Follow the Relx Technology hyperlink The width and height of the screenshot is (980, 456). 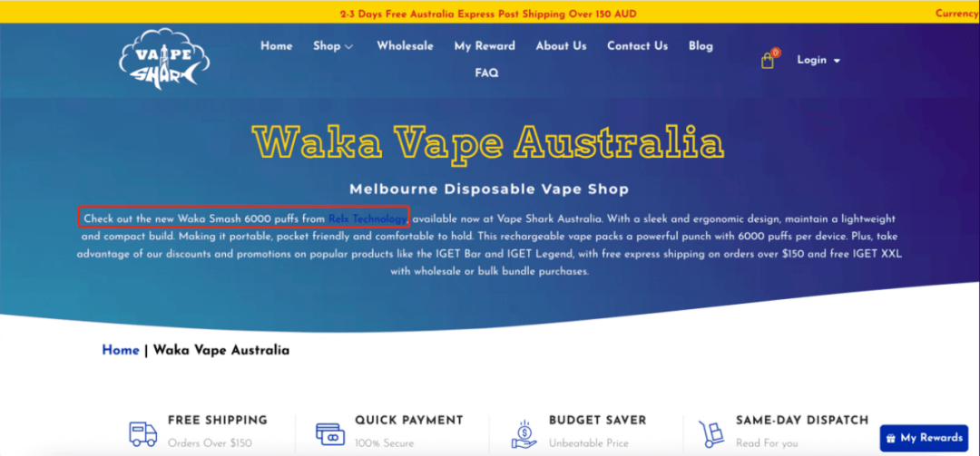tap(367, 218)
